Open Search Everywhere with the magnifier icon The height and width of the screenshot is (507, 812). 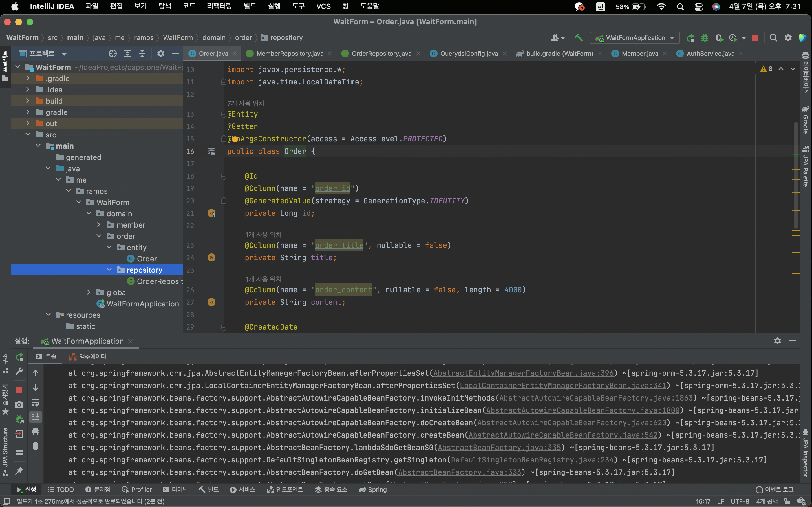pyautogui.click(x=773, y=37)
